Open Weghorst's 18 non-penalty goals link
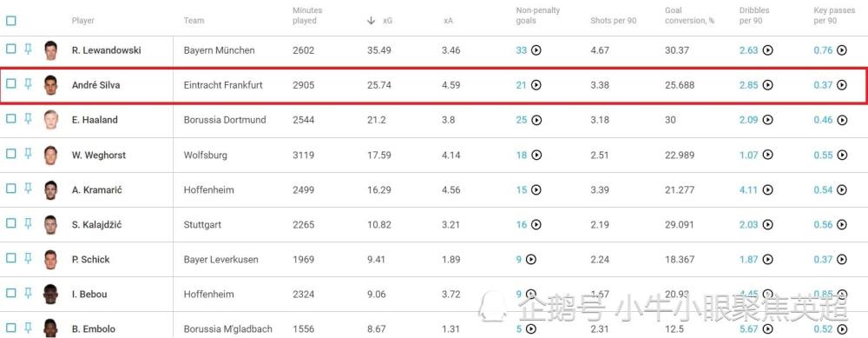Viewport: 868px width, 338px height. (x=522, y=156)
